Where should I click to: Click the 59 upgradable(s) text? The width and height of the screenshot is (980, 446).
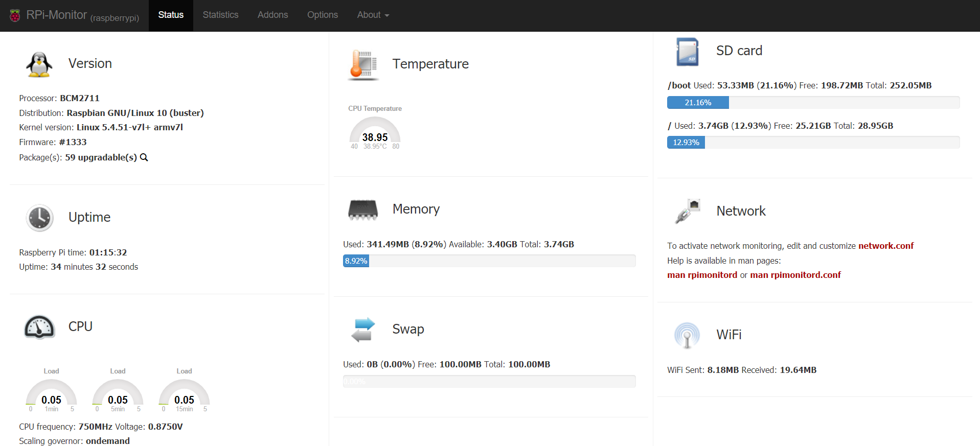click(x=101, y=157)
